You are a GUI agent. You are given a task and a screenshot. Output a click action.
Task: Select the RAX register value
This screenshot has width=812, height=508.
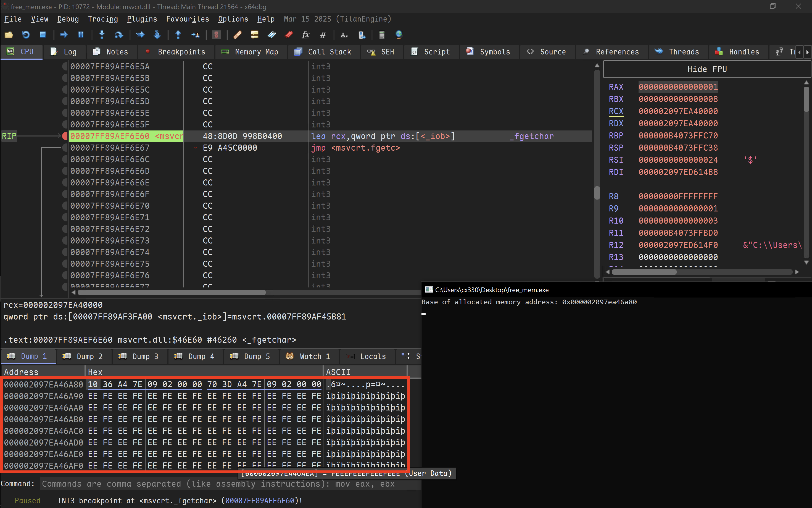(x=678, y=87)
